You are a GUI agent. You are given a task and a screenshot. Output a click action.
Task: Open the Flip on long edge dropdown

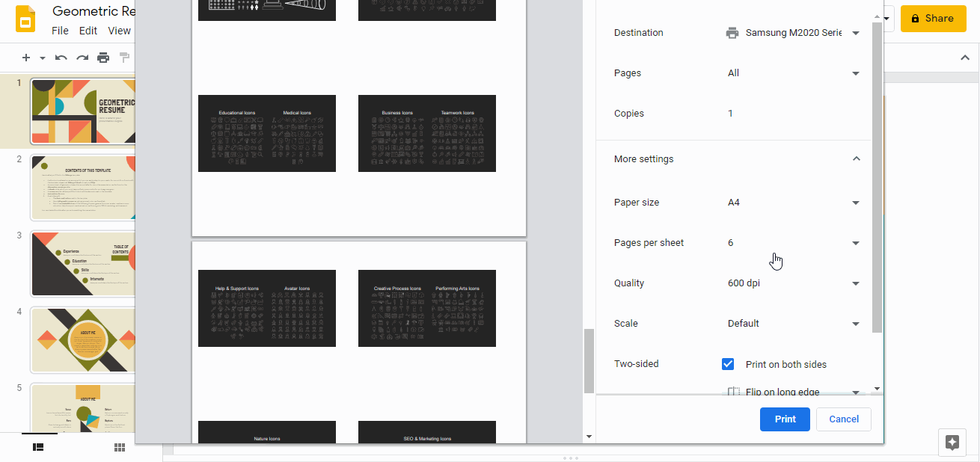(792, 390)
